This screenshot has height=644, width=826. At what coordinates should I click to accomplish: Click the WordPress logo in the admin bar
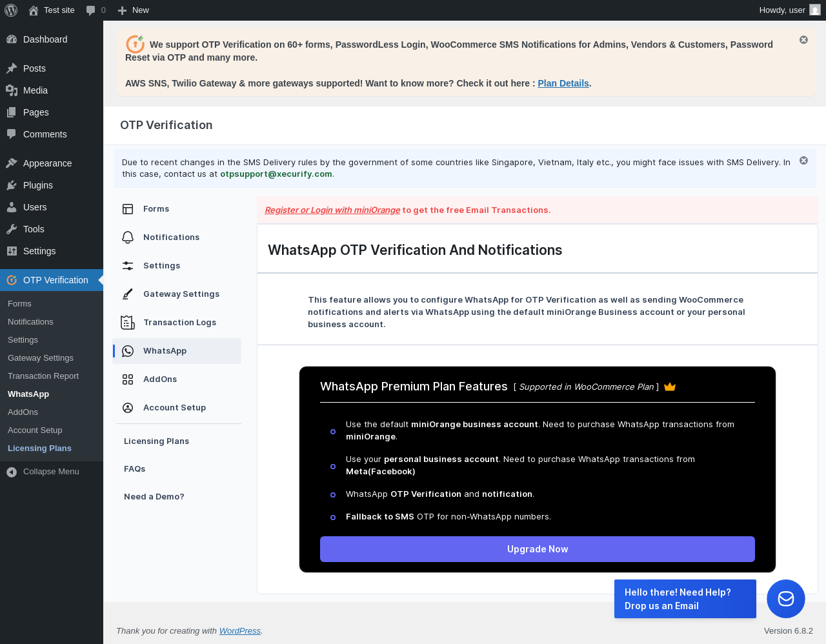coord(11,10)
